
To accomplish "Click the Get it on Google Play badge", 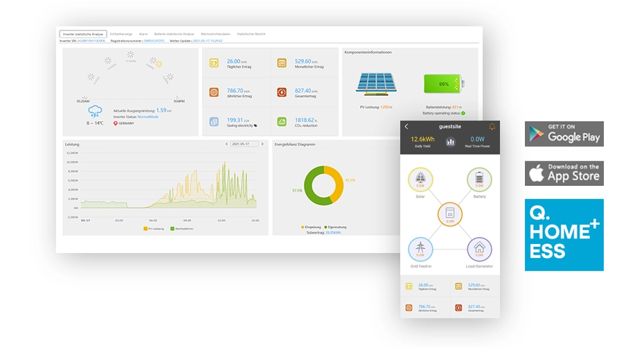I will tap(564, 134).
